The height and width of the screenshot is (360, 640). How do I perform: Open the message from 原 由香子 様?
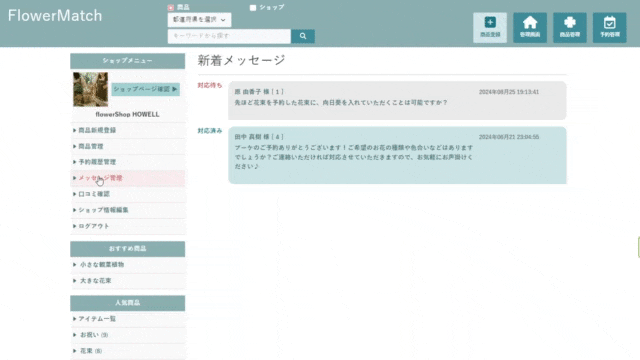pos(397,100)
